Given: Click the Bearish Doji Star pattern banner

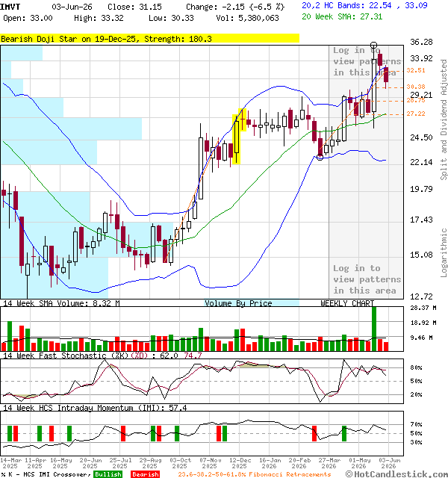Looking at the screenshot, I should [149, 39].
